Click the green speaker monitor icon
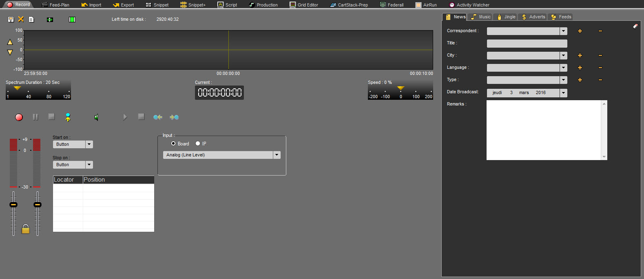The width and height of the screenshot is (644, 279). [x=96, y=117]
